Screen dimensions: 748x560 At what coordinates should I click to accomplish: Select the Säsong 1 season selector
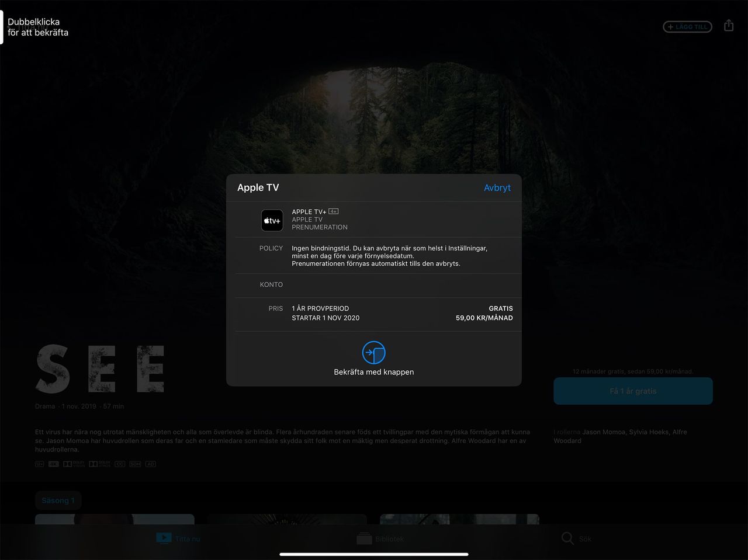tap(58, 500)
